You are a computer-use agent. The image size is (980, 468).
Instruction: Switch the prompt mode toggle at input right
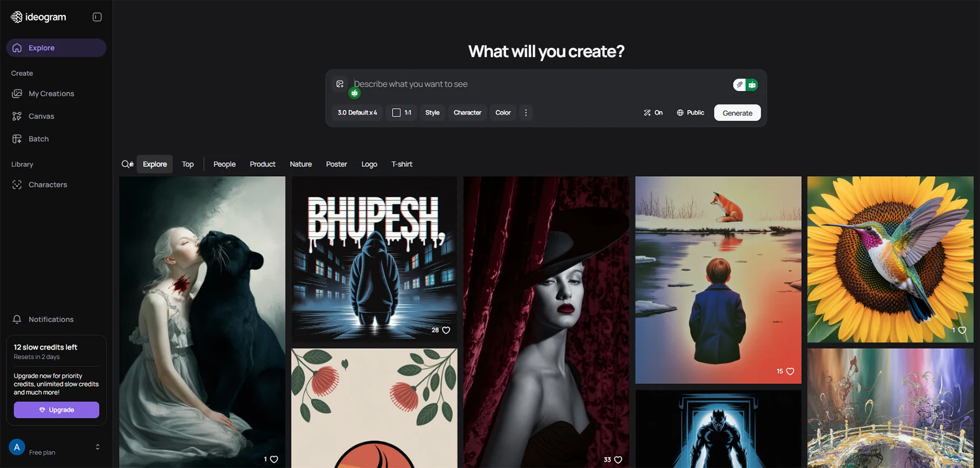point(746,85)
